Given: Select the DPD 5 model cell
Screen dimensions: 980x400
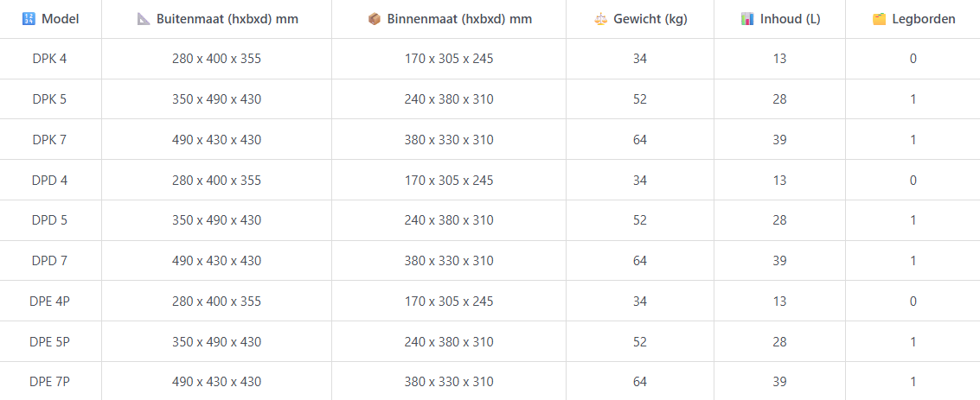Looking at the screenshot, I should tap(49, 220).
